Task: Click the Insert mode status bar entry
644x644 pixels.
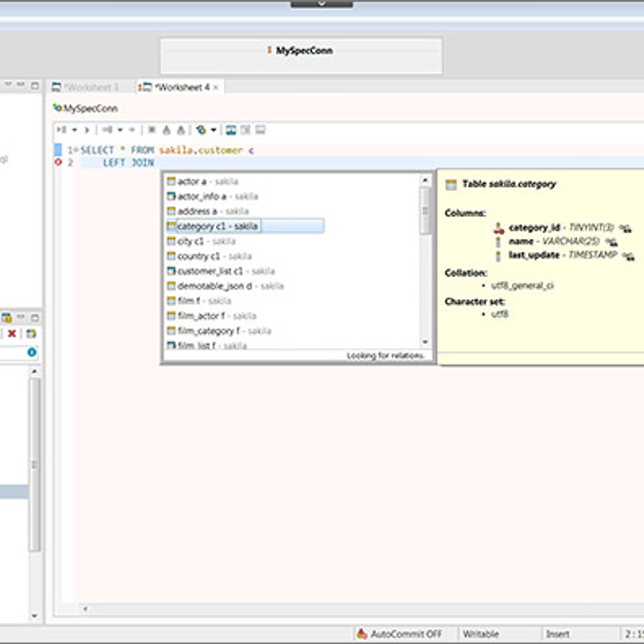Action: tap(558, 634)
